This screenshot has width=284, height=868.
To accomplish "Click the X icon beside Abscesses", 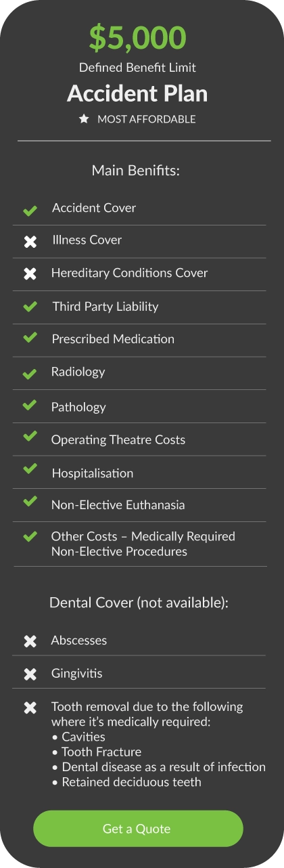I will point(30,641).
